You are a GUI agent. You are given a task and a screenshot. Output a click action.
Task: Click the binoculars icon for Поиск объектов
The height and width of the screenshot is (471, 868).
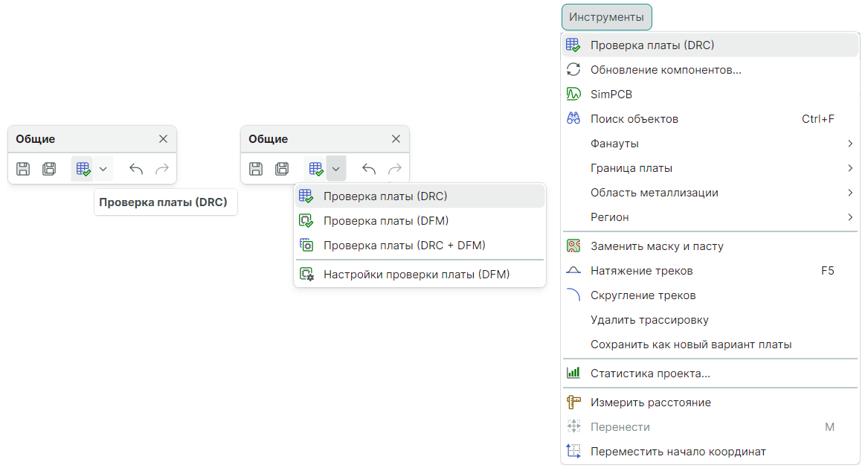[573, 119]
